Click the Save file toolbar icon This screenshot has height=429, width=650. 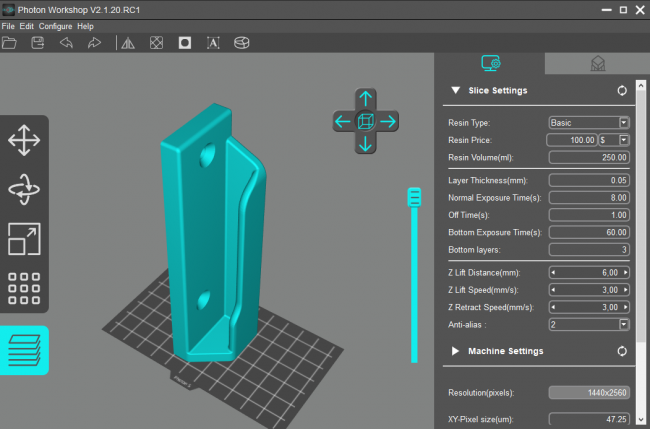tap(38, 43)
